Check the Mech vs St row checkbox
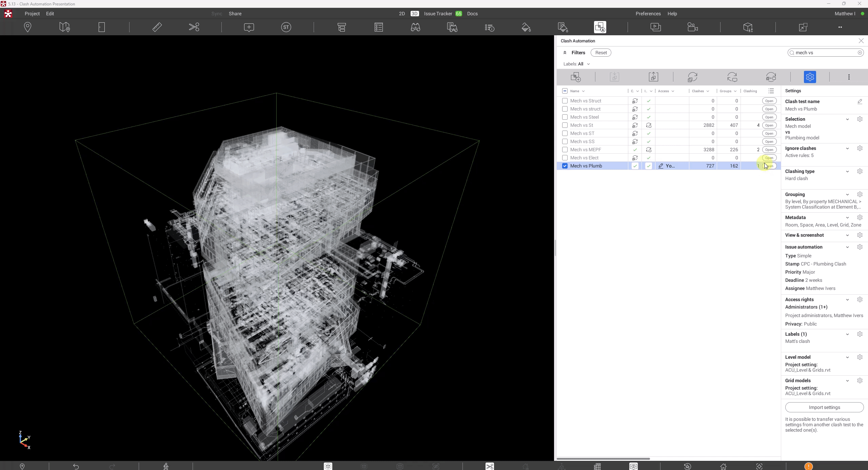This screenshot has height=470, width=868. point(565,125)
